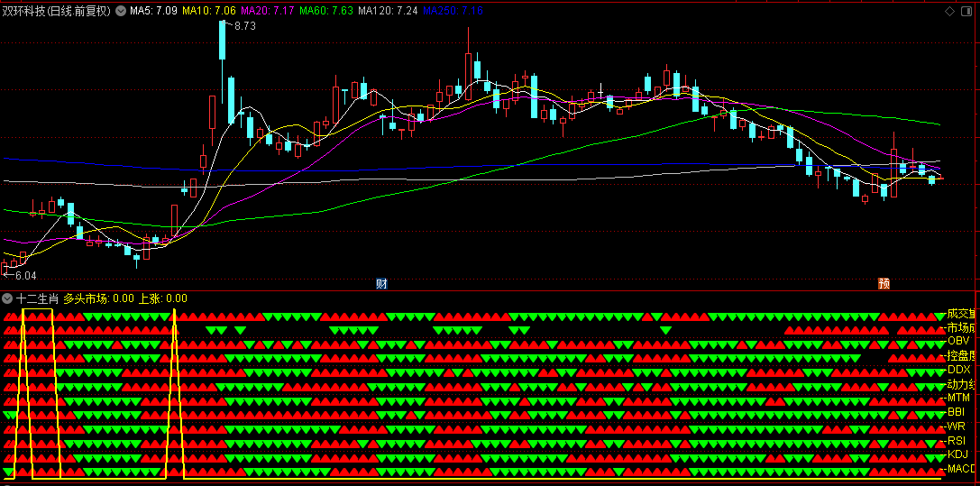Expand the 十二生肖 indicator panel menu arrow

(7, 298)
